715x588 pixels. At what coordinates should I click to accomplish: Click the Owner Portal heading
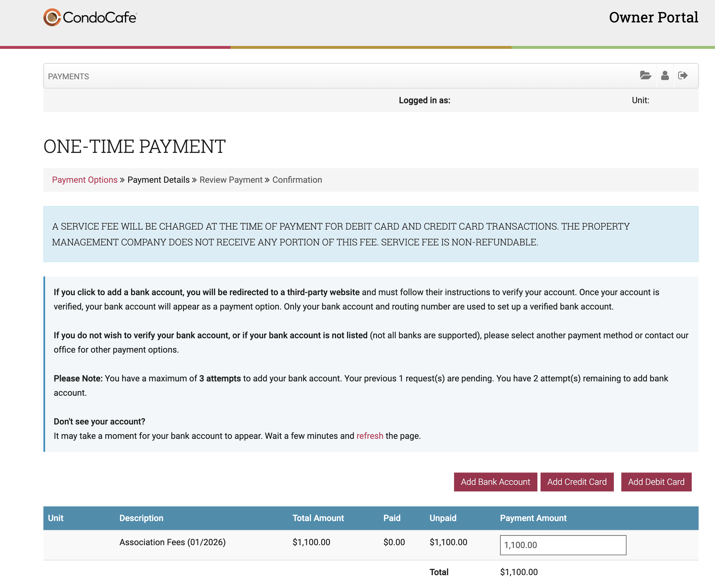coord(653,17)
